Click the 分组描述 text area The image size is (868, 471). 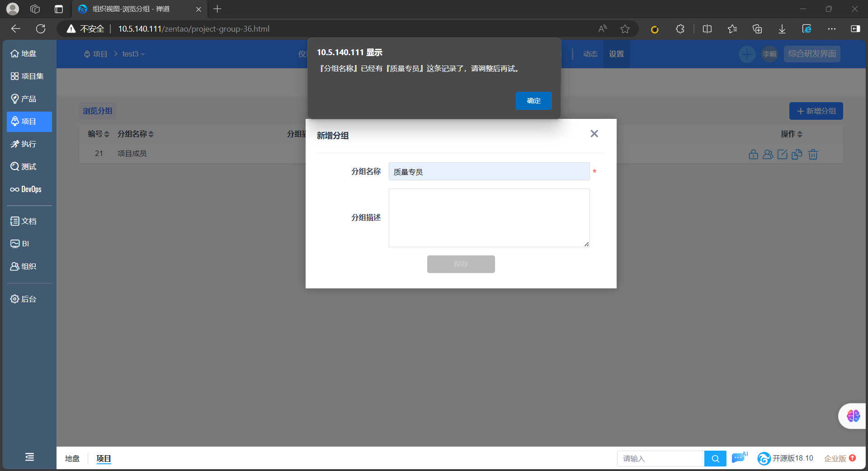pyautogui.click(x=489, y=218)
